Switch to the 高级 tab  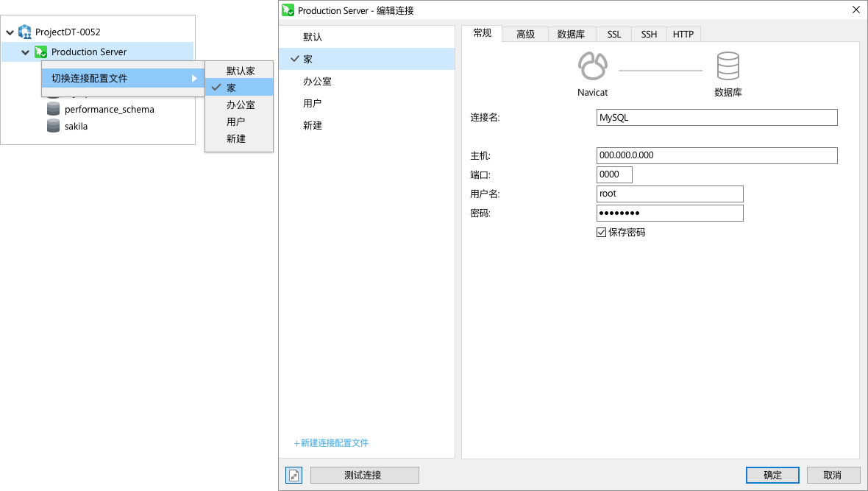(525, 35)
